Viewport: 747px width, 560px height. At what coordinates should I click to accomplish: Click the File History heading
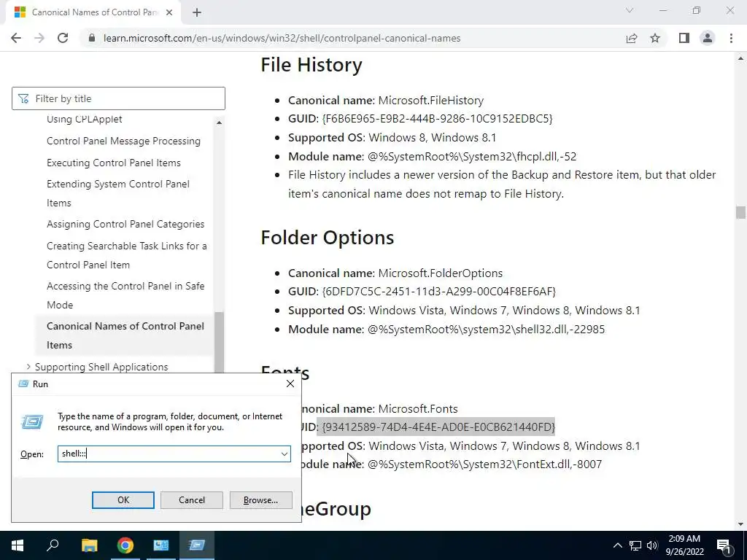coord(311,65)
